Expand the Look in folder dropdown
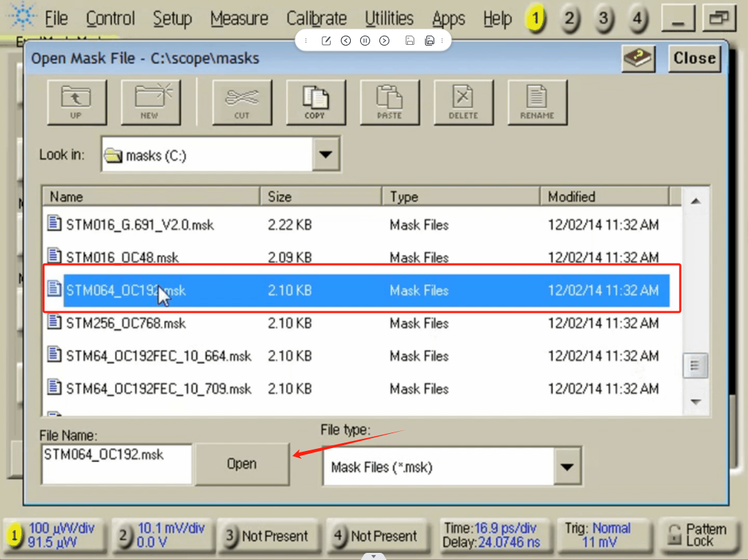 coord(327,155)
